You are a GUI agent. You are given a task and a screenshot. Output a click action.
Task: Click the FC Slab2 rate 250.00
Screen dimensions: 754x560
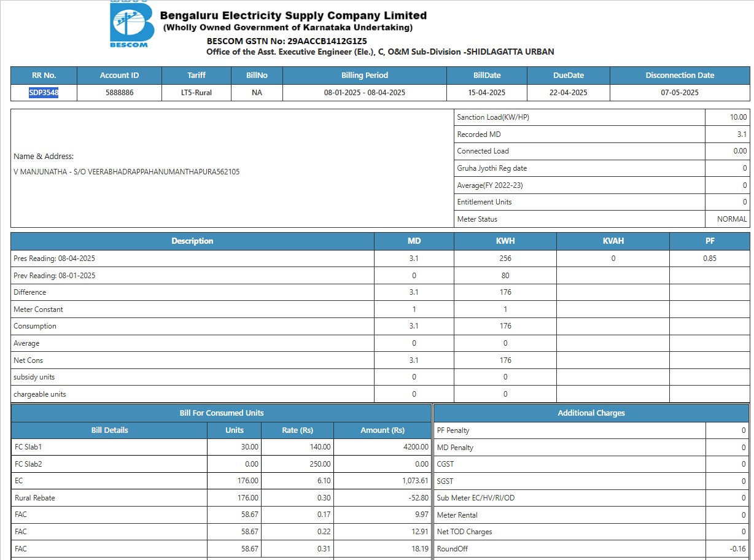(321, 464)
